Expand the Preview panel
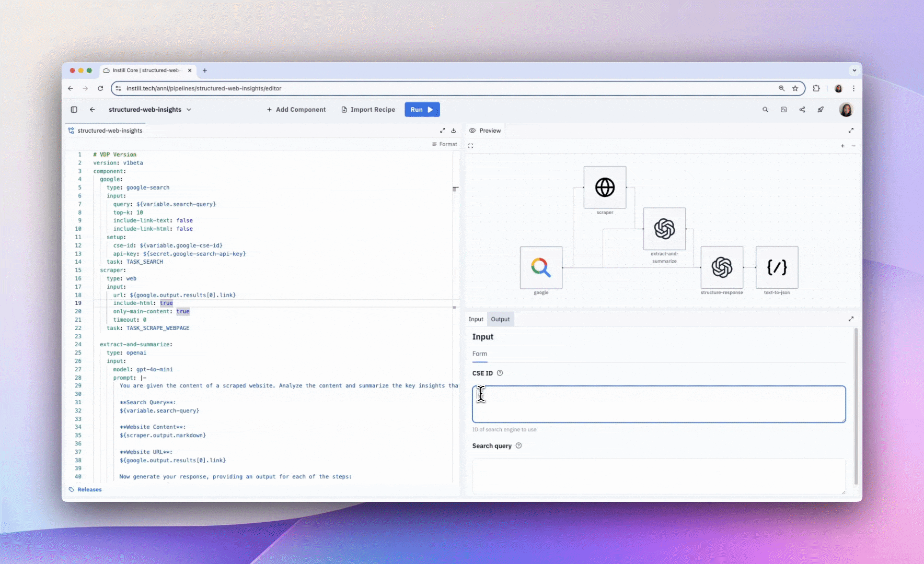The image size is (924, 564). (851, 131)
